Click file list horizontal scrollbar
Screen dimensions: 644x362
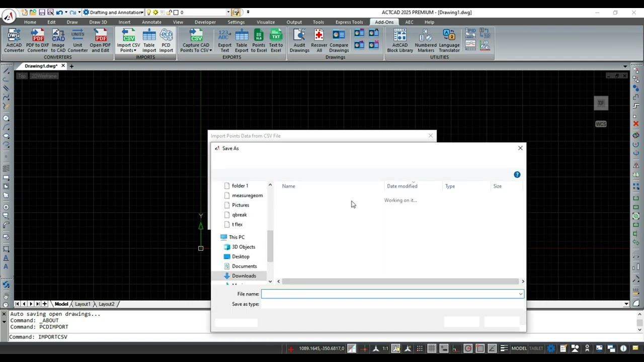(400, 282)
